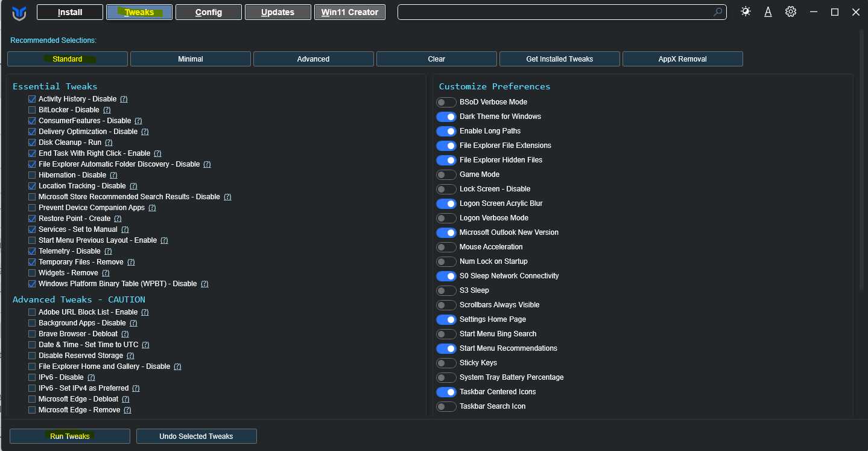The height and width of the screenshot is (451, 868).
Task: Open the Win11 Creator tab
Action: 350,12
